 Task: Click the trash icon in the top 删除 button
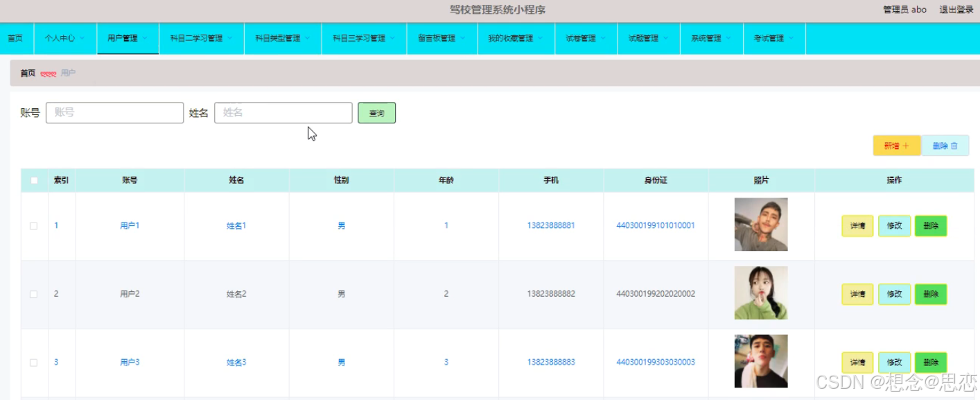coord(954,146)
